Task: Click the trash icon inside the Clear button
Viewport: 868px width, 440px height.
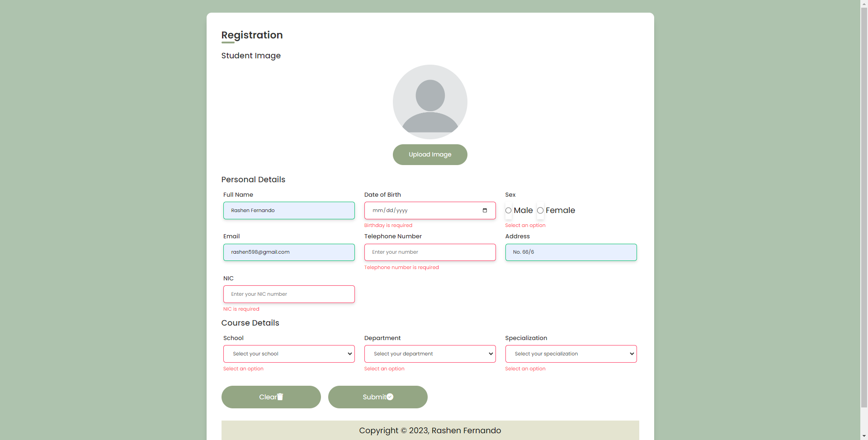Action: tap(280, 397)
